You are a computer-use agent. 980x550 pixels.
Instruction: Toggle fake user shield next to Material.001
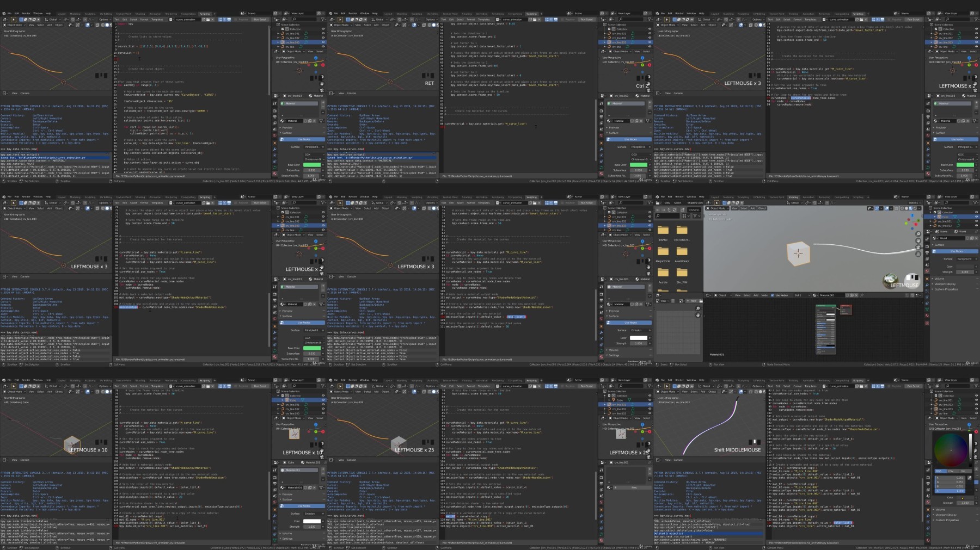click(x=847, y=295)
